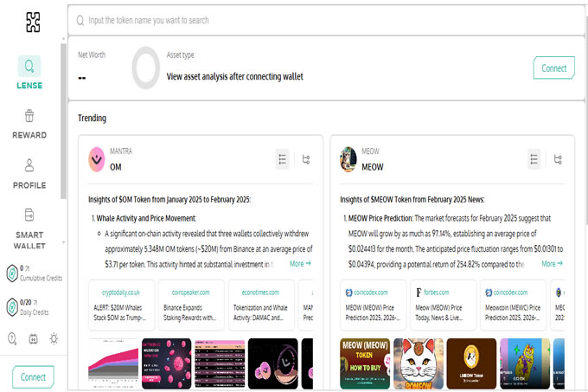The height and width of the screenshot is (392, 588).
Task: Select list view on MANTRA card
Action: coord(282,159)
